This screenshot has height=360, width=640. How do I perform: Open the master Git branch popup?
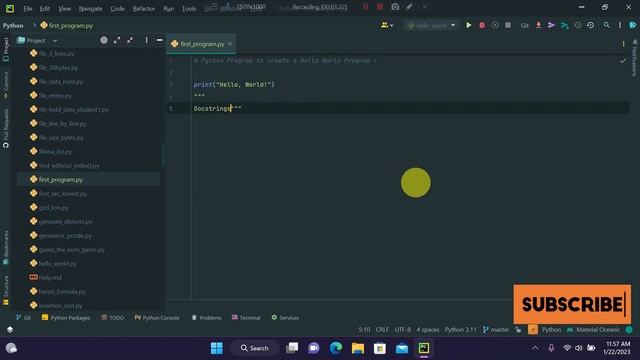pos(496,330)
